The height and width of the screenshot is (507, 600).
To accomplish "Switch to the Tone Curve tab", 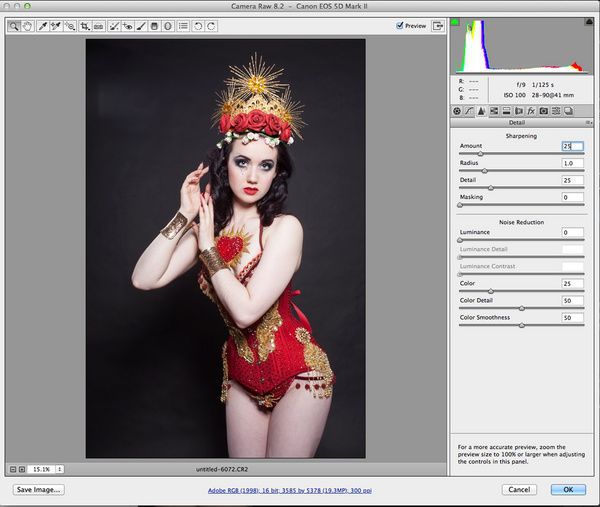I will pos(469,110).
